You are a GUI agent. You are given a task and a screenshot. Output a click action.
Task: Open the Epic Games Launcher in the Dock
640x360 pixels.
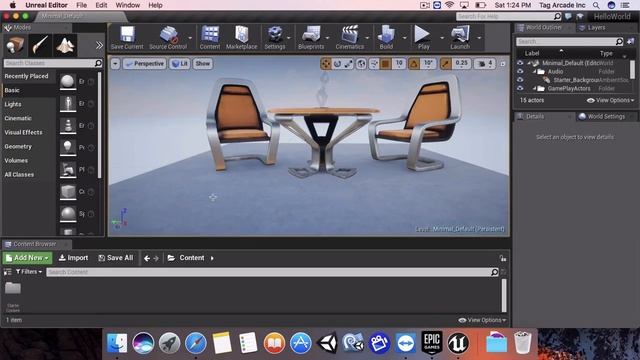(x=432, y=343)
